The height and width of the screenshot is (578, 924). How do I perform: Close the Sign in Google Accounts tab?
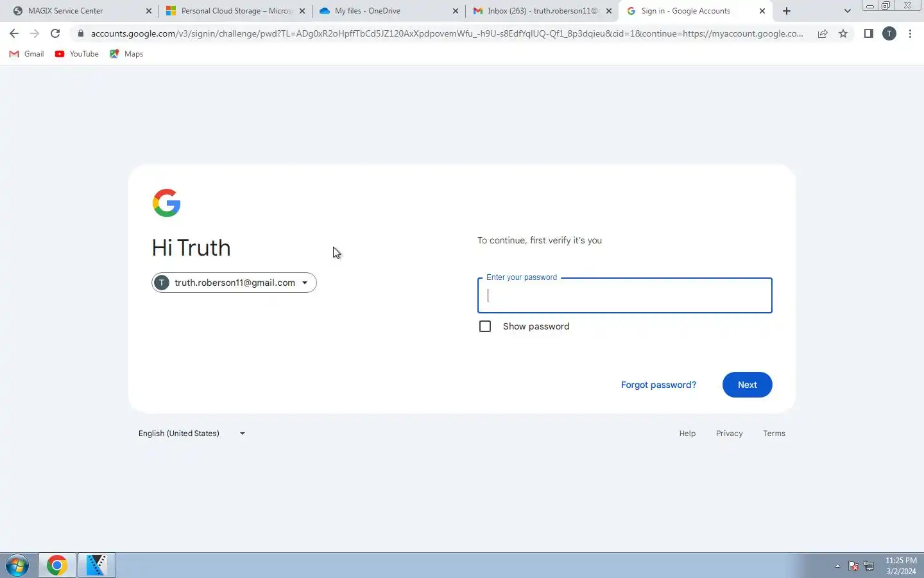[x=762, y=11]
